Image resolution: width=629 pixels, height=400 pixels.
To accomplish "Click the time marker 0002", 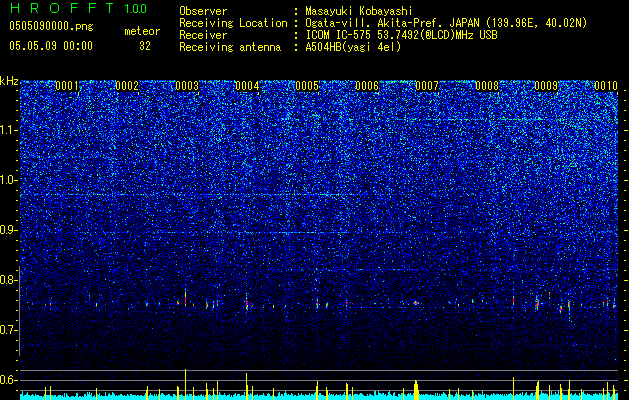I will pyautogui.click(x=127, y=86).
